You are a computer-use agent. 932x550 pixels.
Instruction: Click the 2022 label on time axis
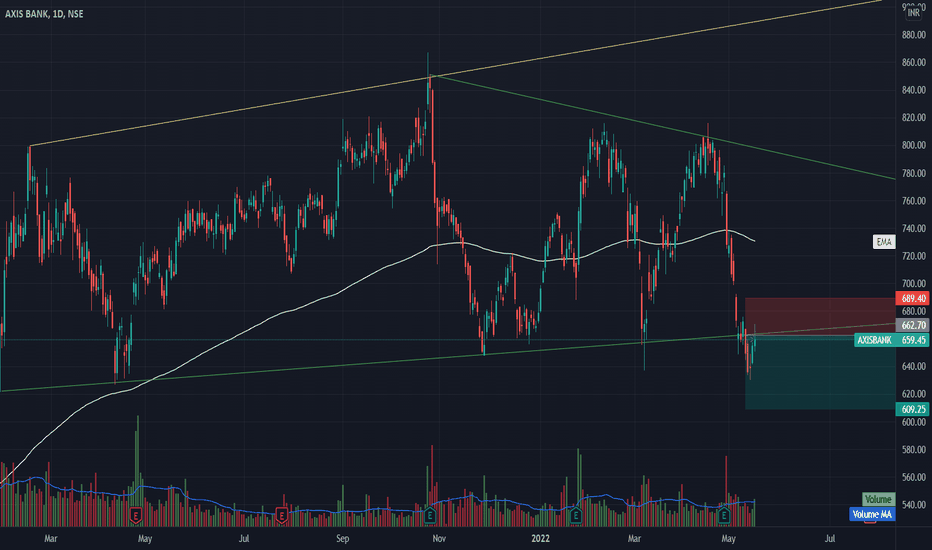click(x=540, y=539)
